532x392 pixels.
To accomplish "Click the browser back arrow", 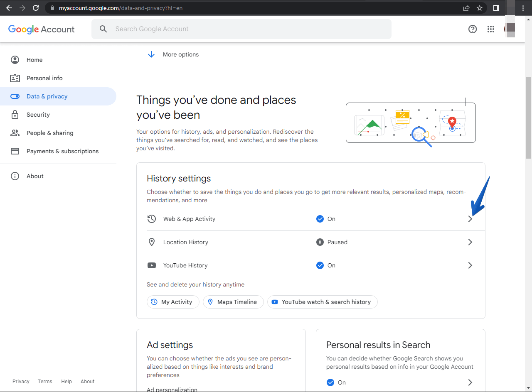I will pyautogui.click(x=9, y=8).
